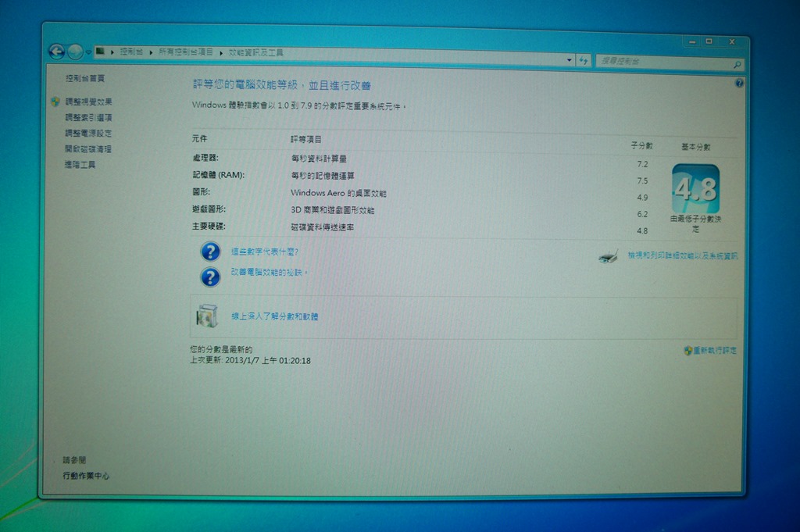Open 這些數字代表什麼? link
The width and height of the screenshot is (800, 532).
click(264, 252)
